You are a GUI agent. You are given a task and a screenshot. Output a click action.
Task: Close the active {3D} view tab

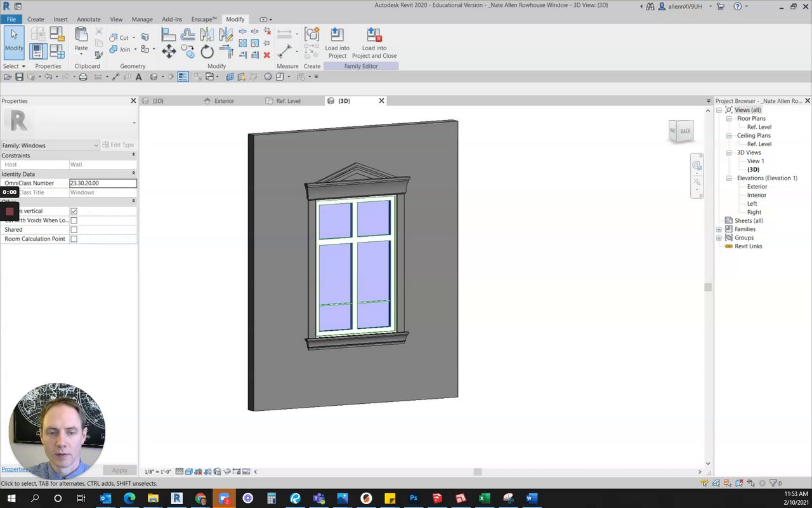[381, 100]
